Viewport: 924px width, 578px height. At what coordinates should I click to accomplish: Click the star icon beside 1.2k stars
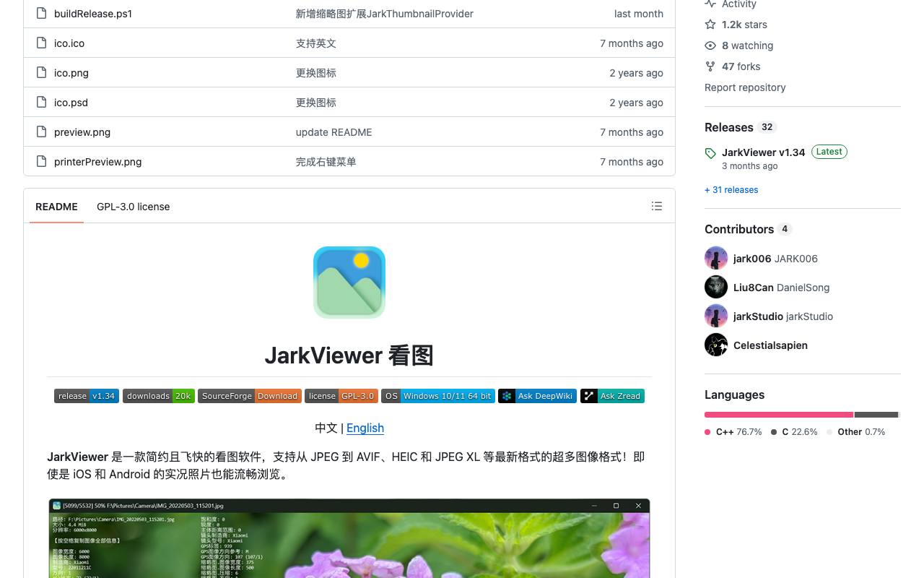[x=710, y=25]
